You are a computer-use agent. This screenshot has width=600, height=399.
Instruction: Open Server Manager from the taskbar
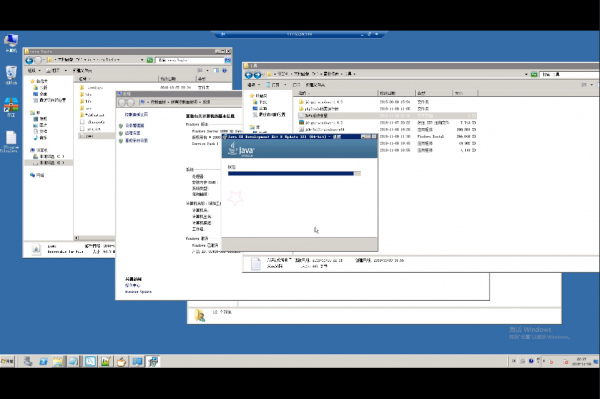(x=28, y=361)
